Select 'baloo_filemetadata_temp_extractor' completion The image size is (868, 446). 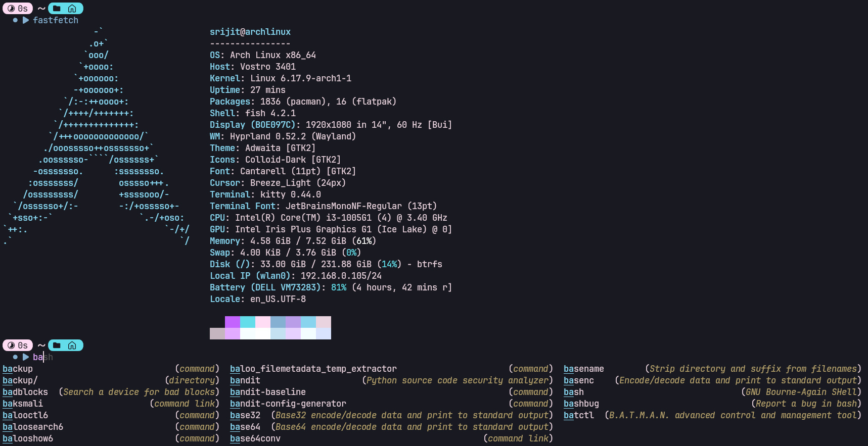391,369
